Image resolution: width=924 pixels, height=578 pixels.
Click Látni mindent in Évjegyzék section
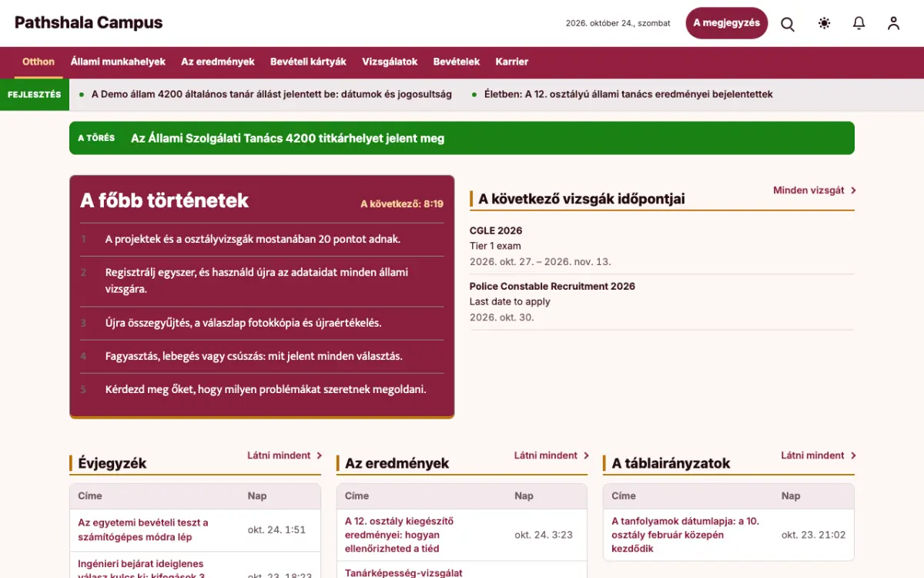tap(279, 455)
